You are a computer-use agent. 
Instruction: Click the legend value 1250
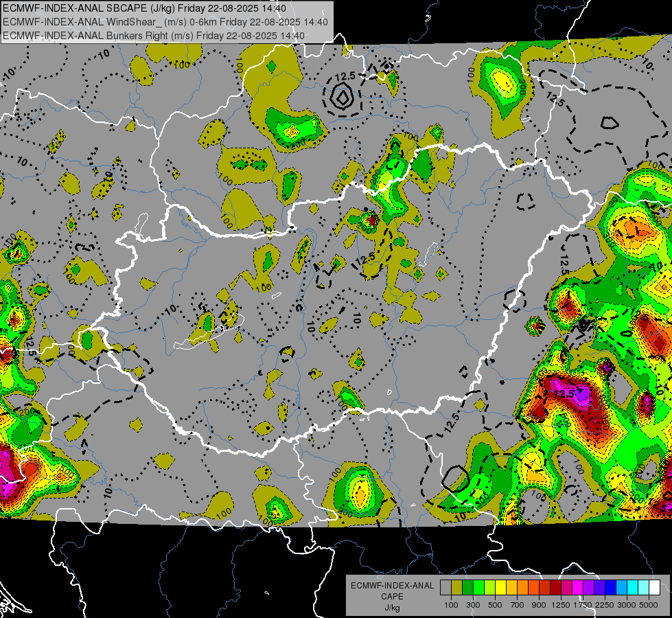point(561,605)
